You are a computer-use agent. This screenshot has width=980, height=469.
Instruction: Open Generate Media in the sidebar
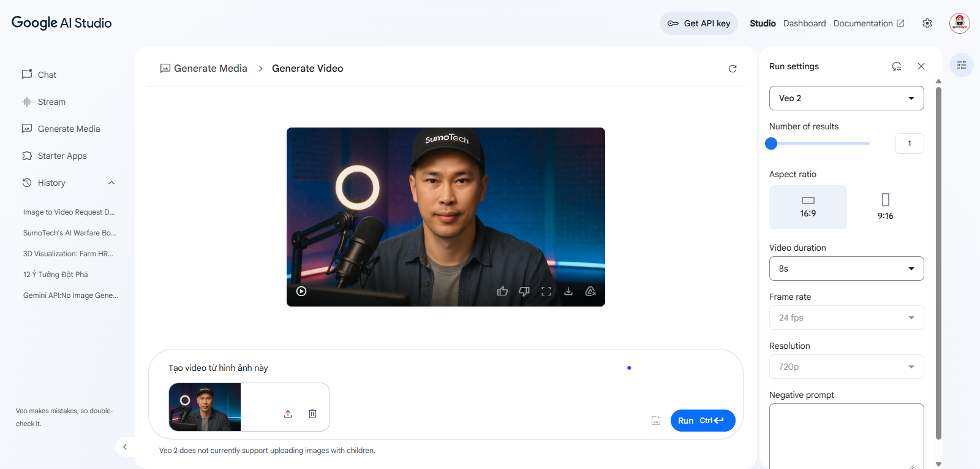[x=67, y=129]
